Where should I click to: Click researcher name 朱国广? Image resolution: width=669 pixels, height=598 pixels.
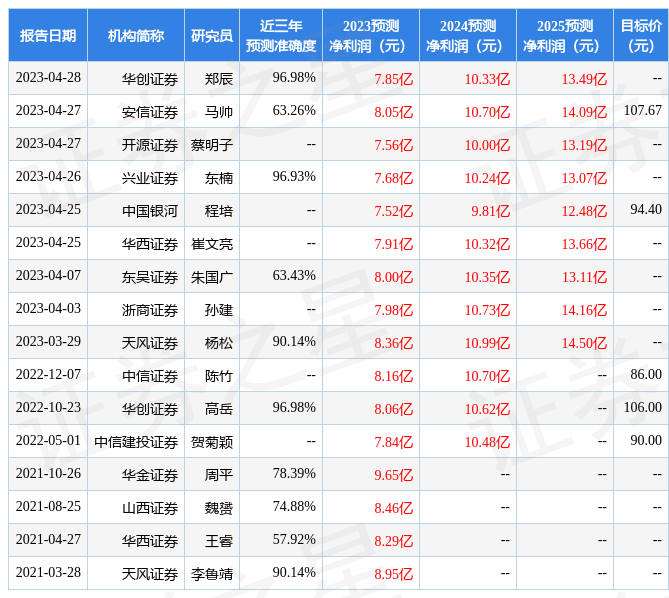click(x=212, y=277)
